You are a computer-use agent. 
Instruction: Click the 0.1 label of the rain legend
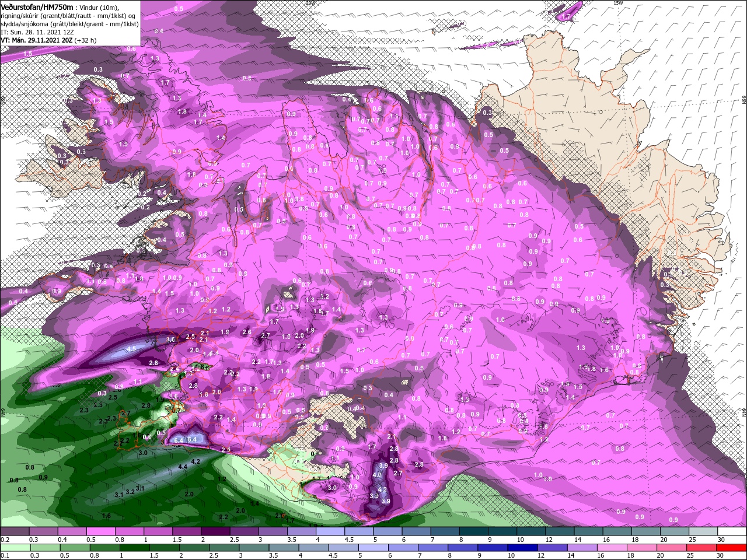[5, 555]
